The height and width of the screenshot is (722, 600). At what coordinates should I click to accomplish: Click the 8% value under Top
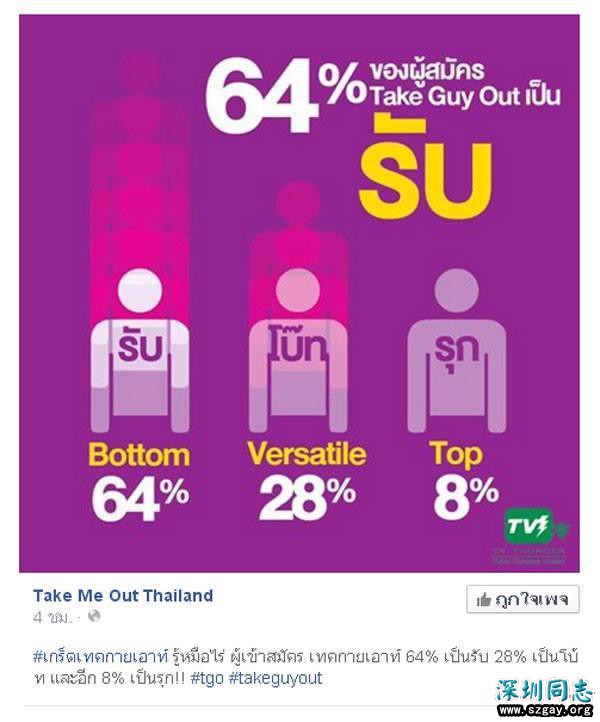point(466,497)
